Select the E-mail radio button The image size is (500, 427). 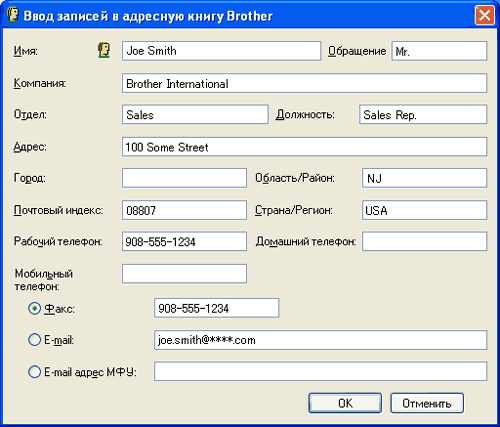[34, 340]
